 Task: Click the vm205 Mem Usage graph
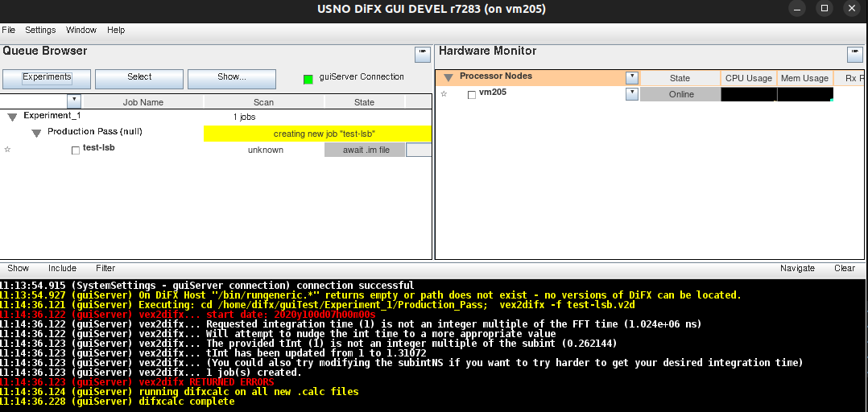click(804, 94)
